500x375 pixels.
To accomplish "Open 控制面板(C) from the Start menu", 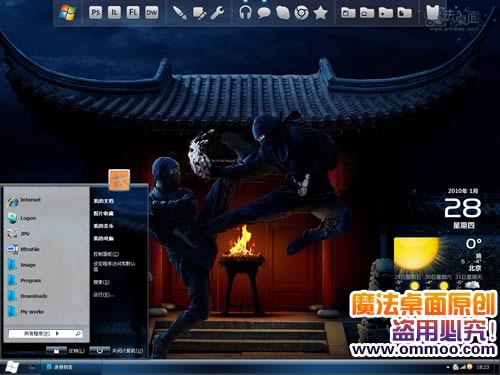I will coord(106,254).
